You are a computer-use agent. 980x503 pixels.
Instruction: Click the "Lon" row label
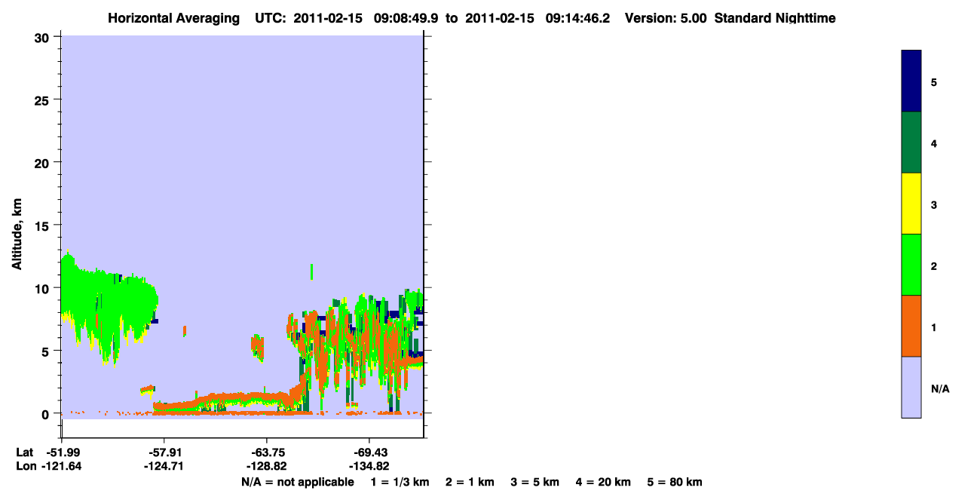[x=25, y=466]
